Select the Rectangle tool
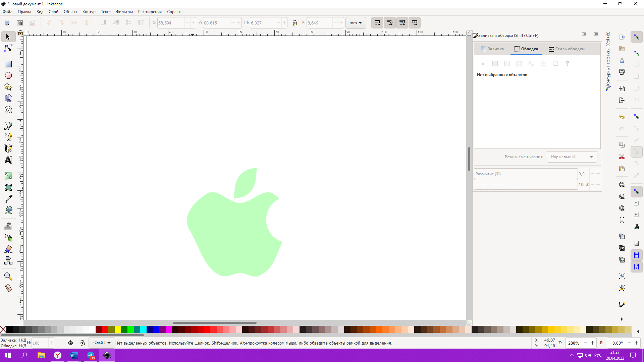644x362 pixels. (x=8, y=64)
